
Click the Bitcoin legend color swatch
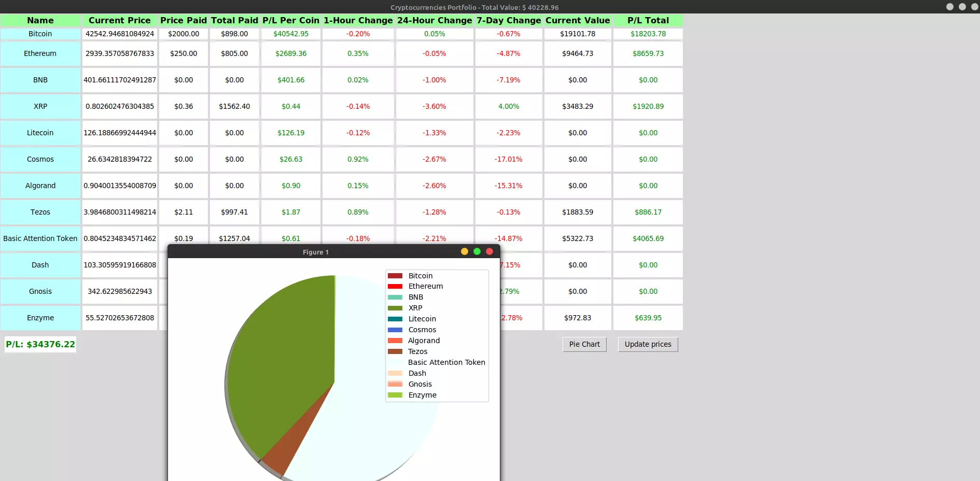tap(395, 276)
